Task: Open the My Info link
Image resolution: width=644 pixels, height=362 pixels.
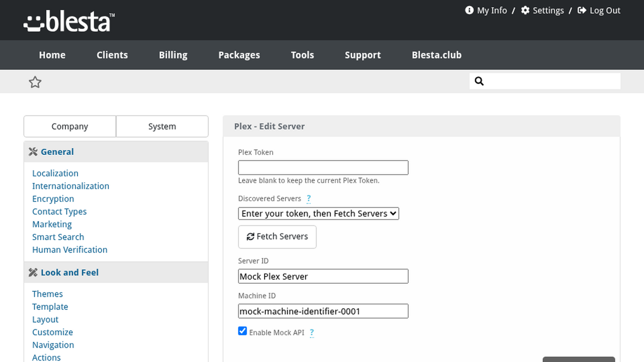Action: (492, 10)
